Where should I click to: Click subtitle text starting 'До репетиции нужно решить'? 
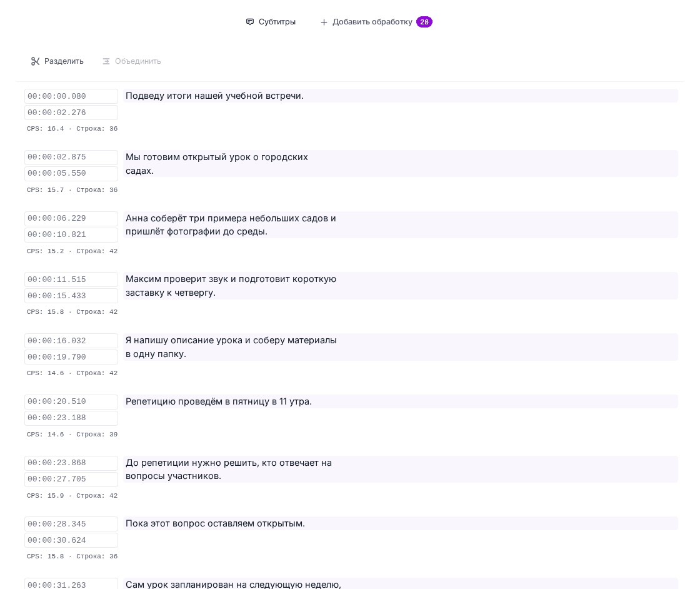(401, 470)
